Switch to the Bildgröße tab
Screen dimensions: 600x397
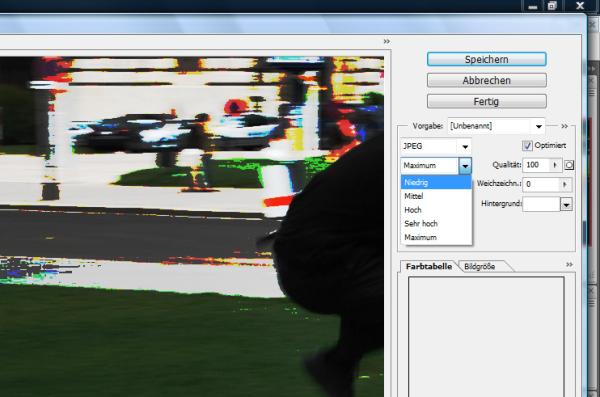click(x=479, y=266)
